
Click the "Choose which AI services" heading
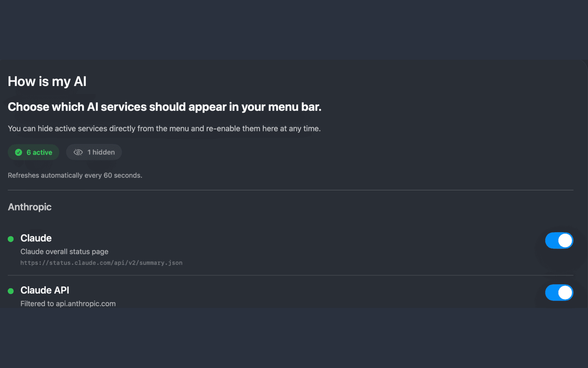pyautogui.click(x=165, y=107)
